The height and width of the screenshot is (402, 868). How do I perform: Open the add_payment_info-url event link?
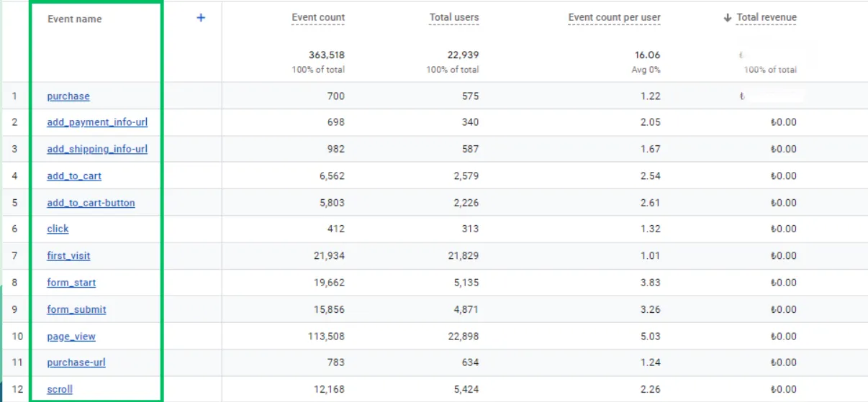(x=97, y=122)
